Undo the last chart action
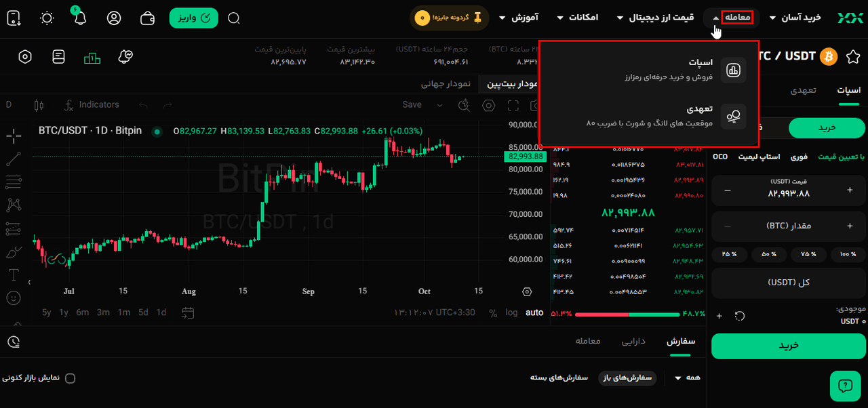 coord(143,105)
